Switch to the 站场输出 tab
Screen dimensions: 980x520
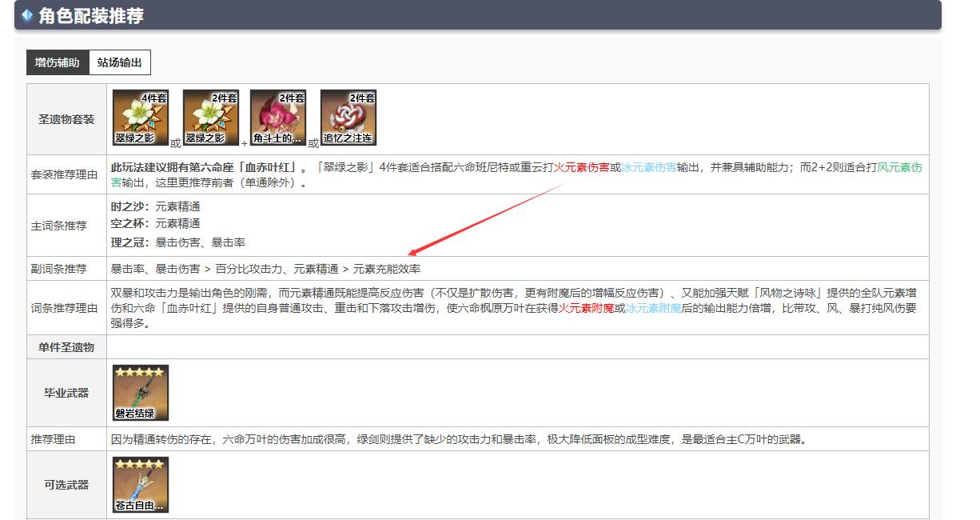point(121,62)
